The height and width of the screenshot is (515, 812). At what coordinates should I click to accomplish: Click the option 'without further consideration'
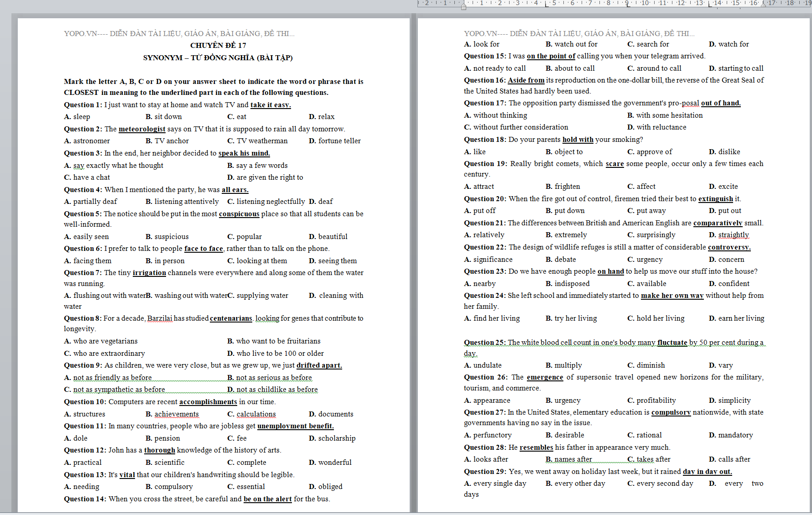(521, 127)
